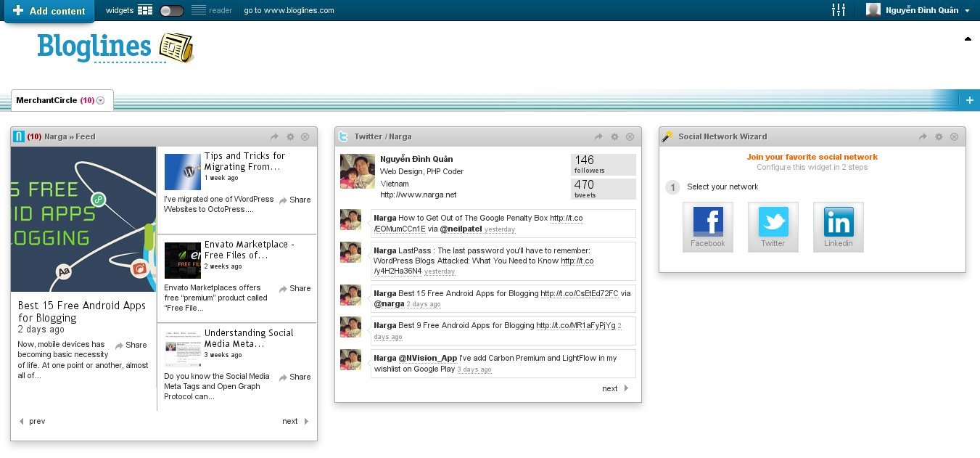Click next in the Twitter/Narga widget

[610, 388]
